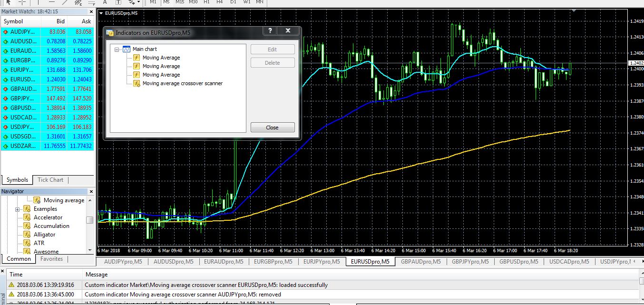Select the Fibonacci retracement tool
The width and height of the screenshot is (644, 305).
[91, 2]
